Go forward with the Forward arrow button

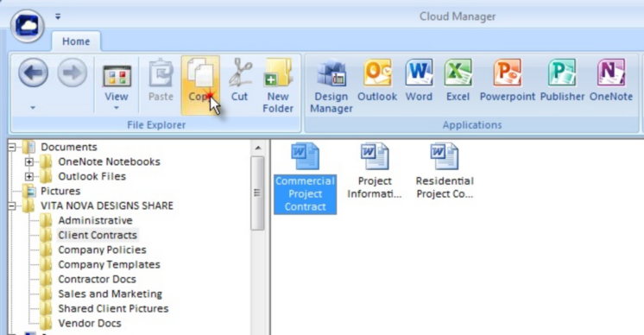pos(73,73)
